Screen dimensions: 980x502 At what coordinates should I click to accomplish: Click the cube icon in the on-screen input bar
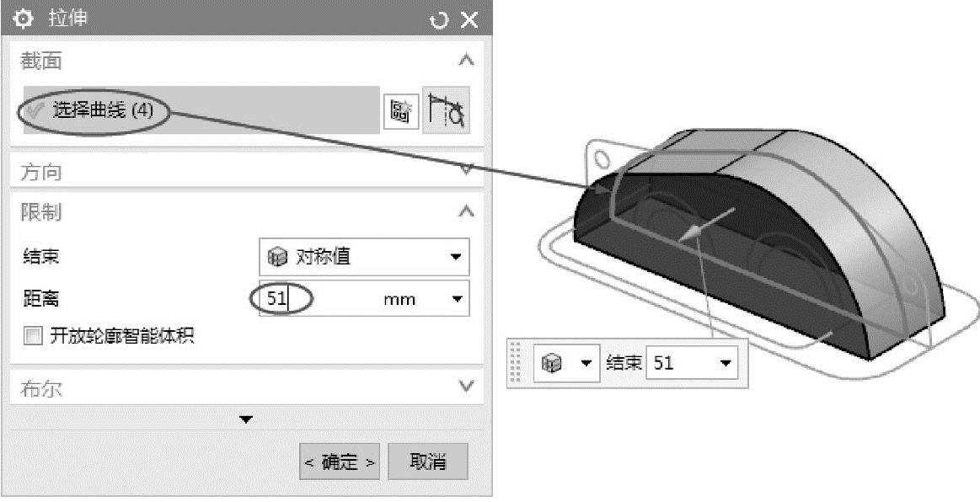point(550,363)
